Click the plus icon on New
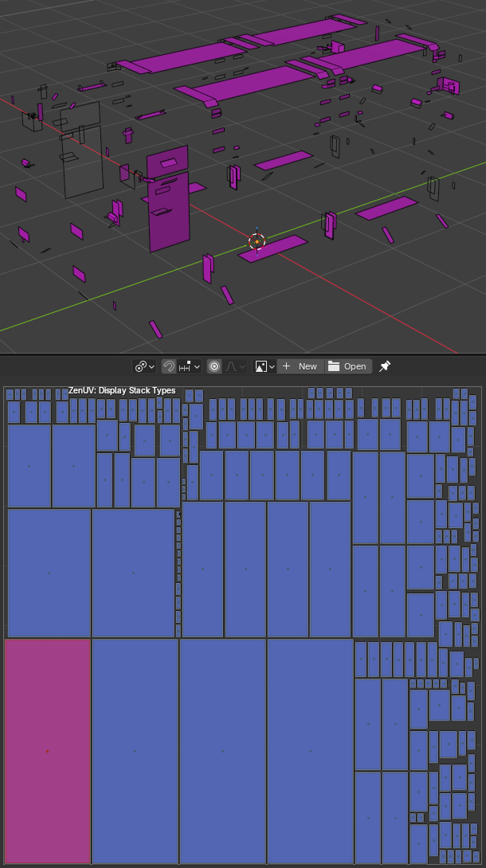486x868 pixels. click(x=286, y=366)
